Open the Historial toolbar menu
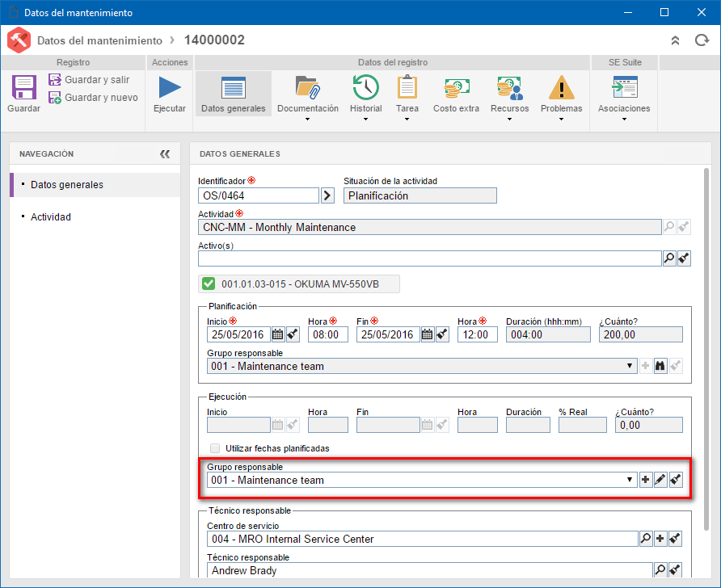This screenshot has width=721, height=588. click(365, 98)
